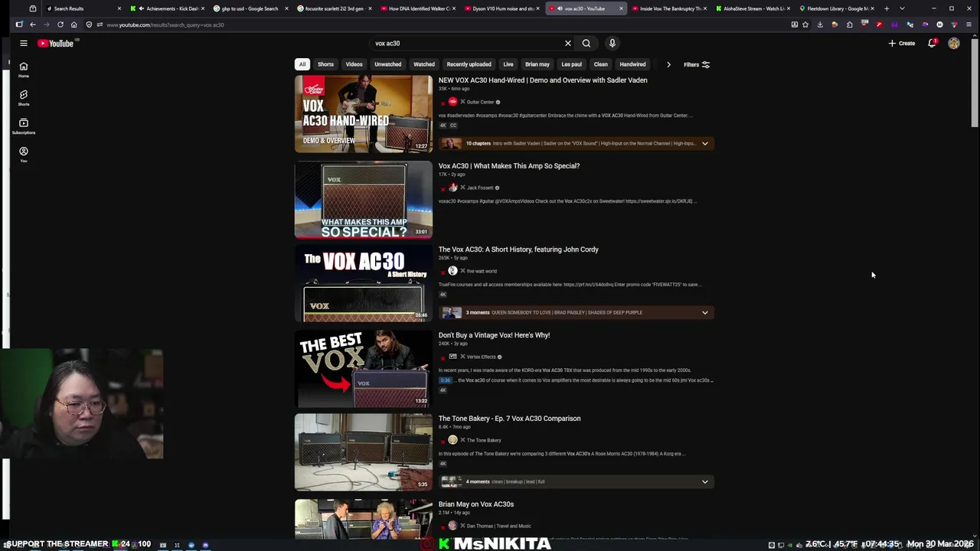Open Shorts in the YouTube sidebar
The width and height of the screenshot is (980, 551).
(x=24, y=98)
